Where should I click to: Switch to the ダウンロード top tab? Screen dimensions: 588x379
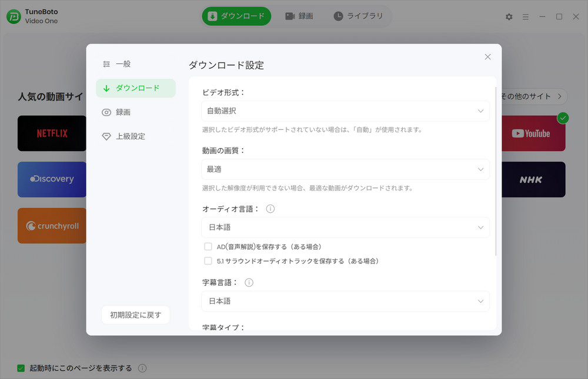tap(236, 16)
